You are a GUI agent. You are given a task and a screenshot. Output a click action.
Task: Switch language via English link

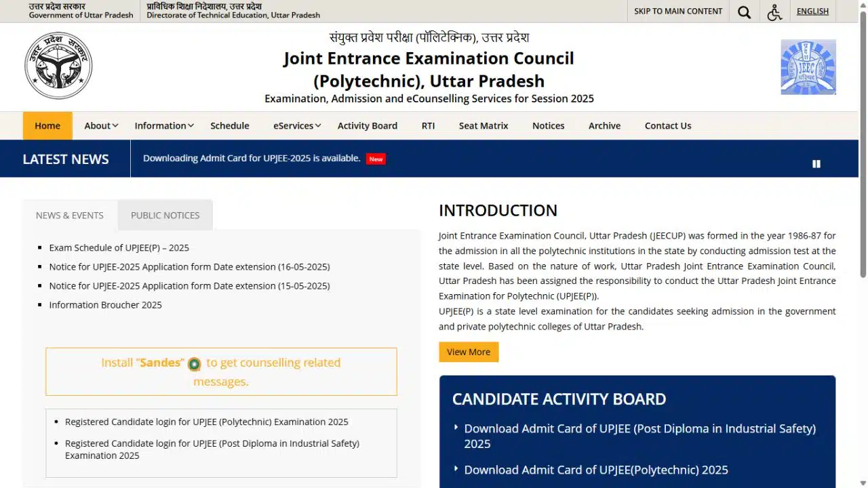tap(812, 11)
